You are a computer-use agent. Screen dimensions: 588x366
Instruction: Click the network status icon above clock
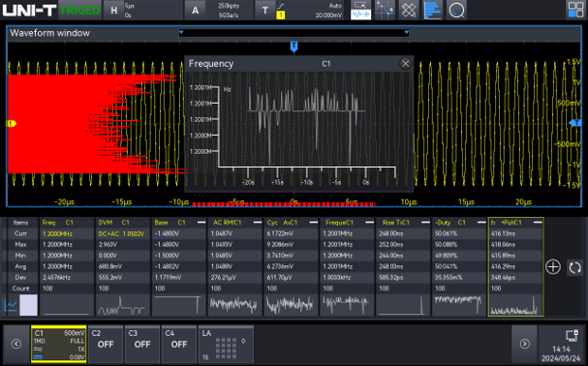pos(572,335)
